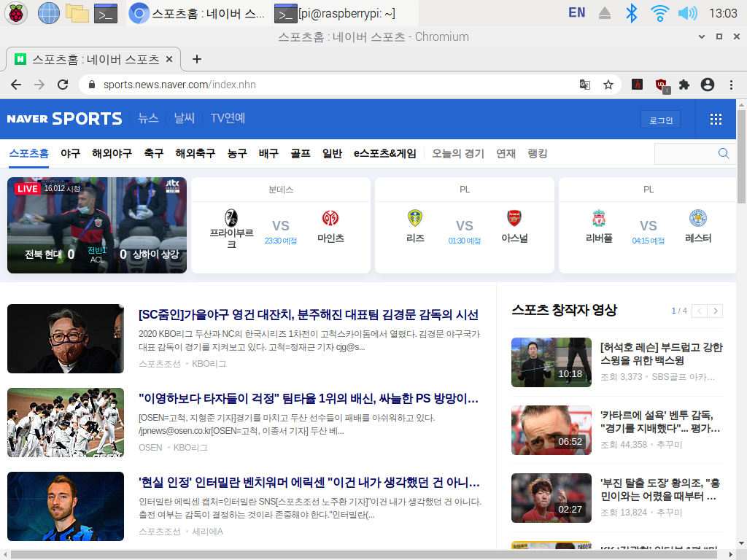747x560 pixels.
Task: Open the 이영하보다 타자들이 걱정 article headline
Action: 309,399
